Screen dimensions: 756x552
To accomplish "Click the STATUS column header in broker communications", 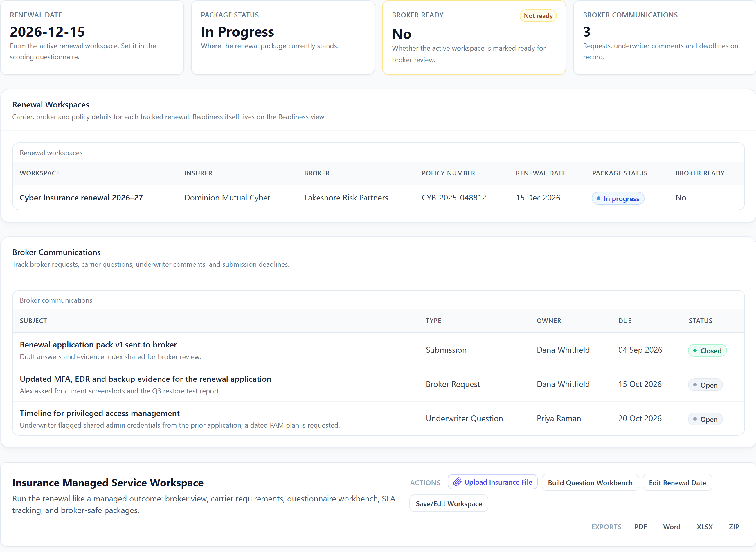I will coord(700,321).
